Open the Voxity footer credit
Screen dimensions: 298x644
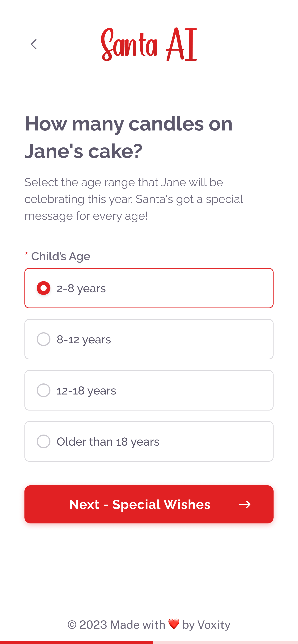[214, 625]
